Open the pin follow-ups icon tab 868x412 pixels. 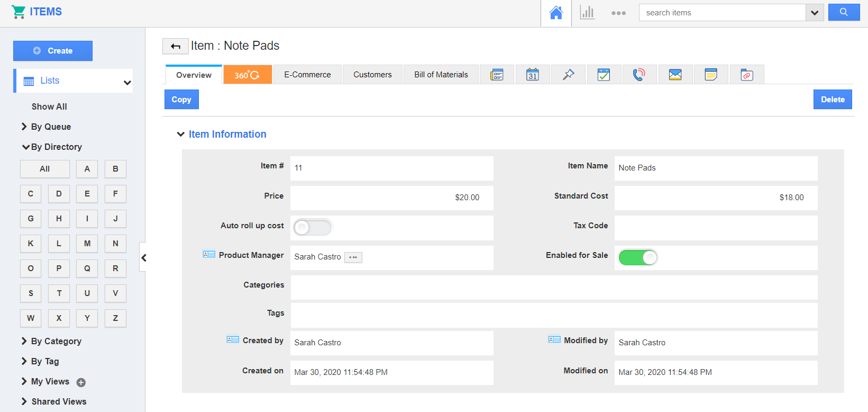pyautogui.click(x=568, y=75)
